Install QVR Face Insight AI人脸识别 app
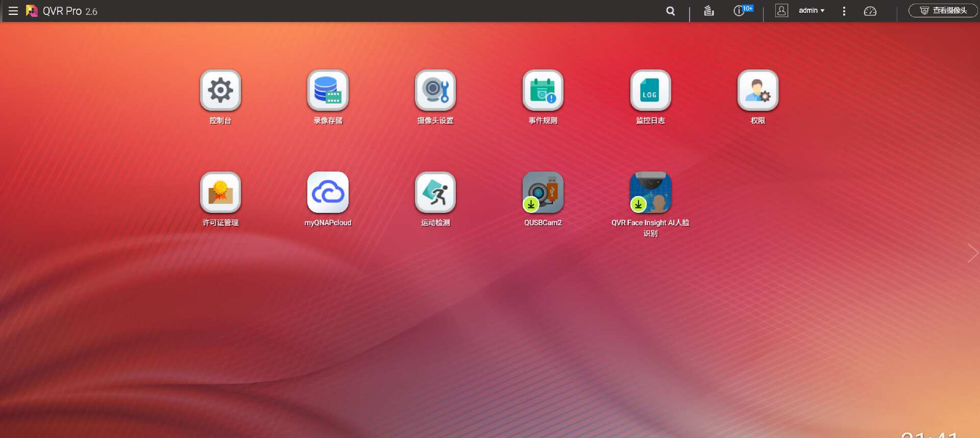Viewport: 980px width, 438px height. (x=650, y=192)
